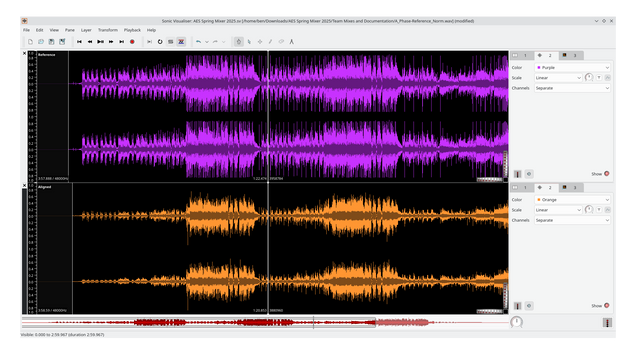Open the Pane menu
The width and height of the screenshot is (636, 362).
(x=70, y=30)
